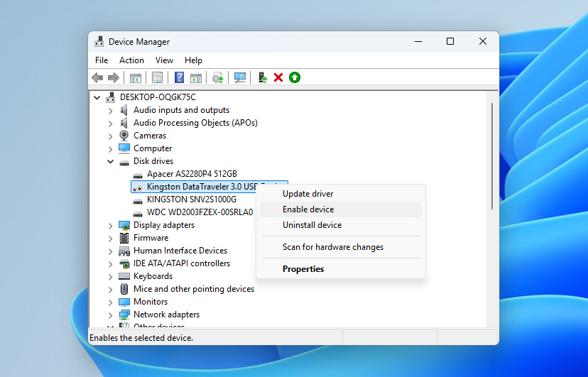The image size is (588, 377).
Task: Click the vertical scrollbar thumb
Action: coord(492,156)
